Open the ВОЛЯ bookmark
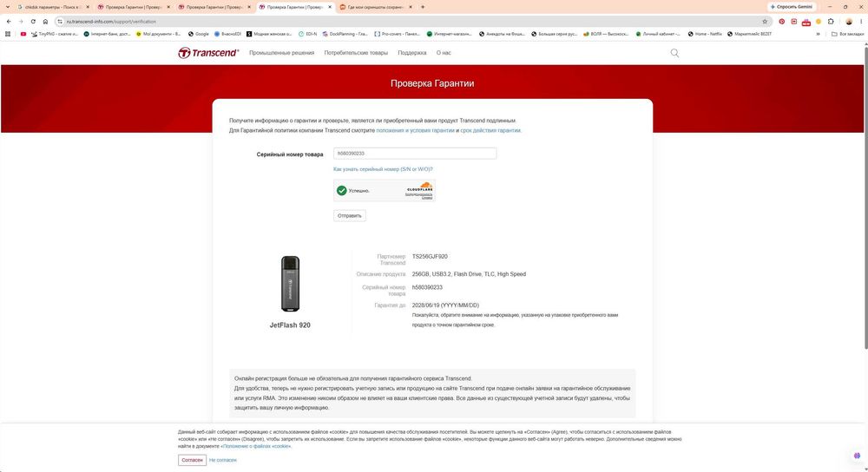The image size is (868, 472). coord(606,34)
